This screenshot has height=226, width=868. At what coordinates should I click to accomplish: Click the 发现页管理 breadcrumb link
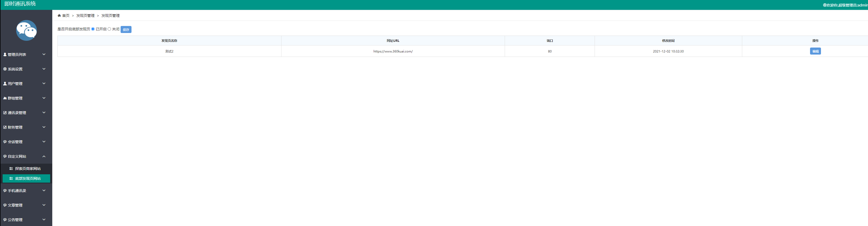point(85,16)
